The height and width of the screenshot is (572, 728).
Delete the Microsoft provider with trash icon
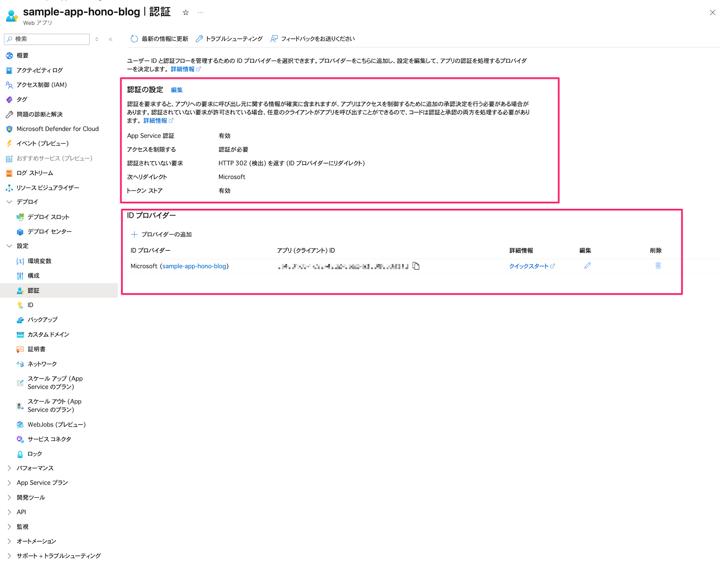[658, 266]
